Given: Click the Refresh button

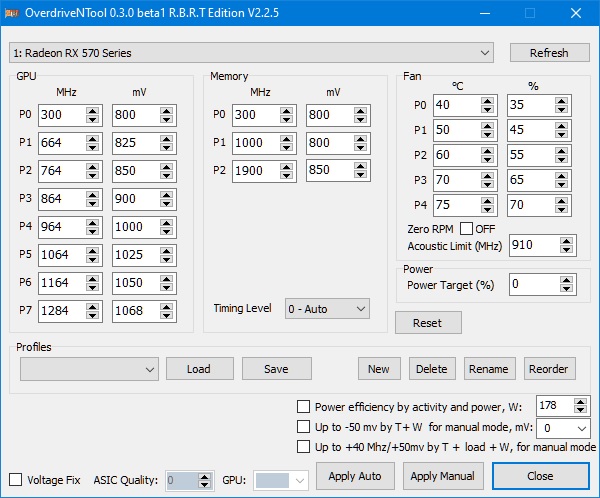Looking at the screenshot, I should pos(549,53).
